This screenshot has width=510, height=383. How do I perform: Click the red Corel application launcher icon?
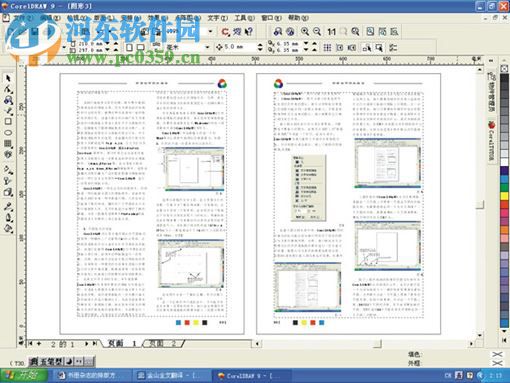coord(225,32)
